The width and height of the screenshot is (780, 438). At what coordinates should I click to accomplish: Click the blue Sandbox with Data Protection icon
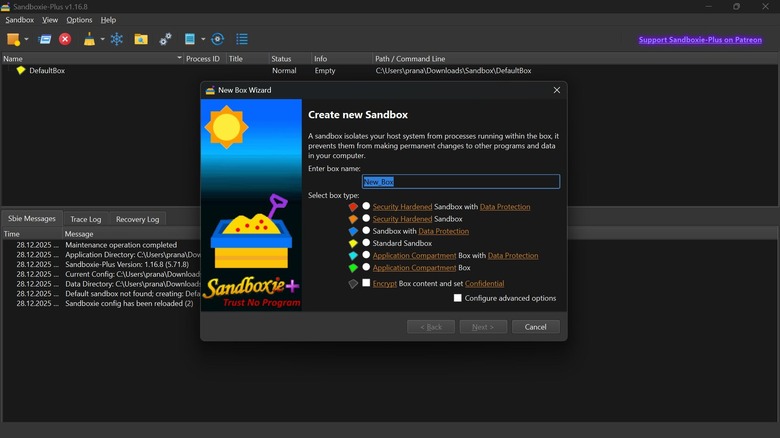pyautogui.click(x=353, y=231)
